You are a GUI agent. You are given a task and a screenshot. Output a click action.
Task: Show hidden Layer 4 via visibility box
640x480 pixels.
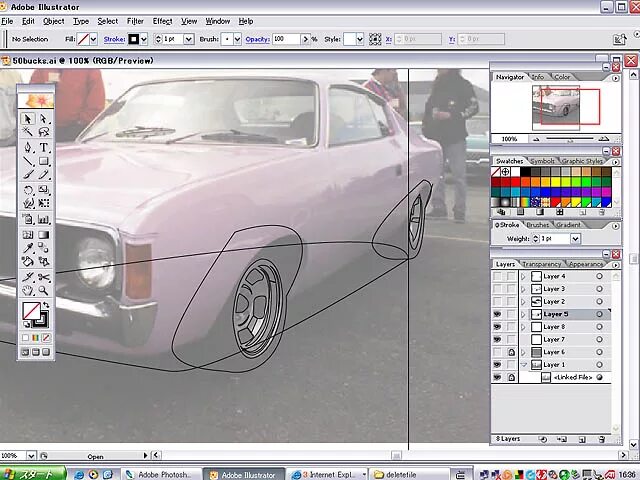pos(497,276)
